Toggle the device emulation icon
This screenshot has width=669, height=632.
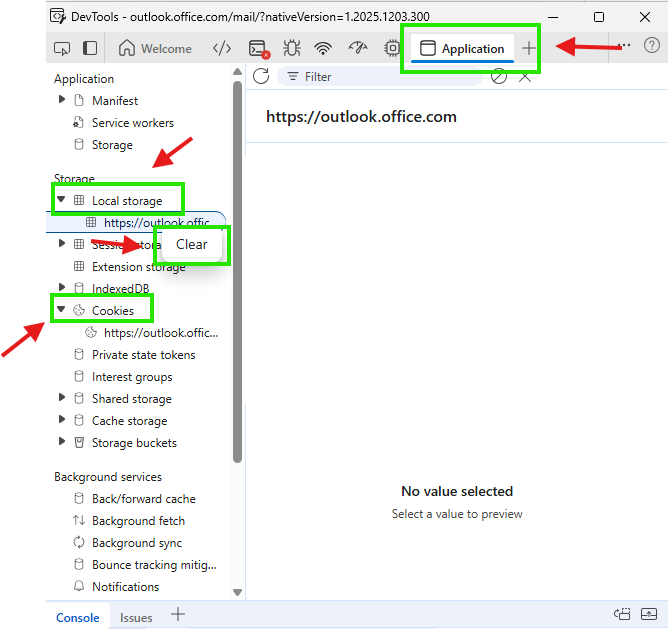click(x=90, y=48)
